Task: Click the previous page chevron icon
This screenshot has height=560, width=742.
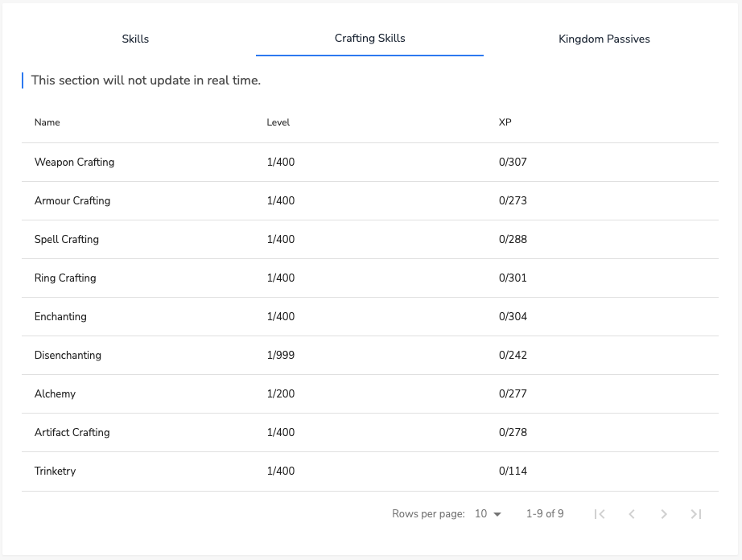Action: [x=632, y=514]
